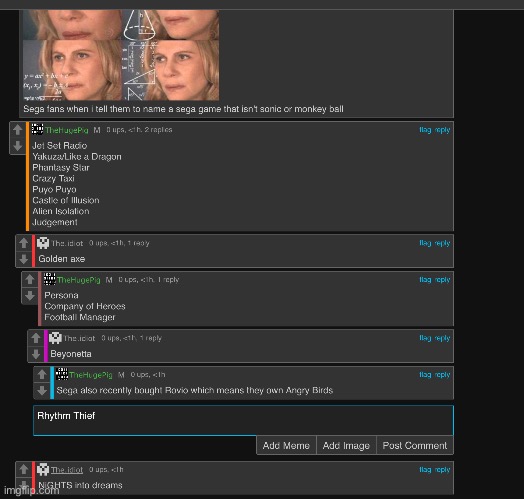Click the text 'Crazy Taxi'
524x499 pixels.
[x=53, y=179]
